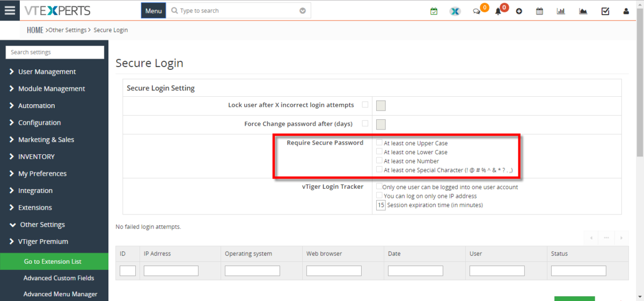This screenshot has height=301, width=644.
Task: Click the VTExperts logo
Action: [57, 11]
